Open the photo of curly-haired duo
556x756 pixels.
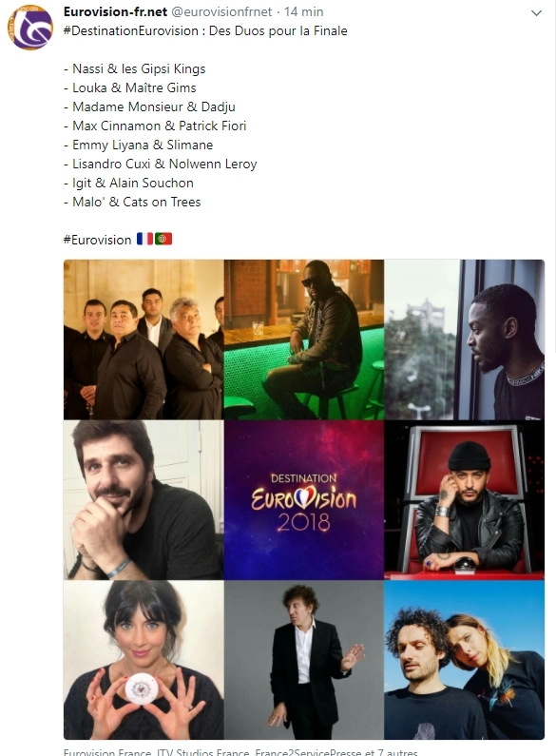[x=465, y=660]
